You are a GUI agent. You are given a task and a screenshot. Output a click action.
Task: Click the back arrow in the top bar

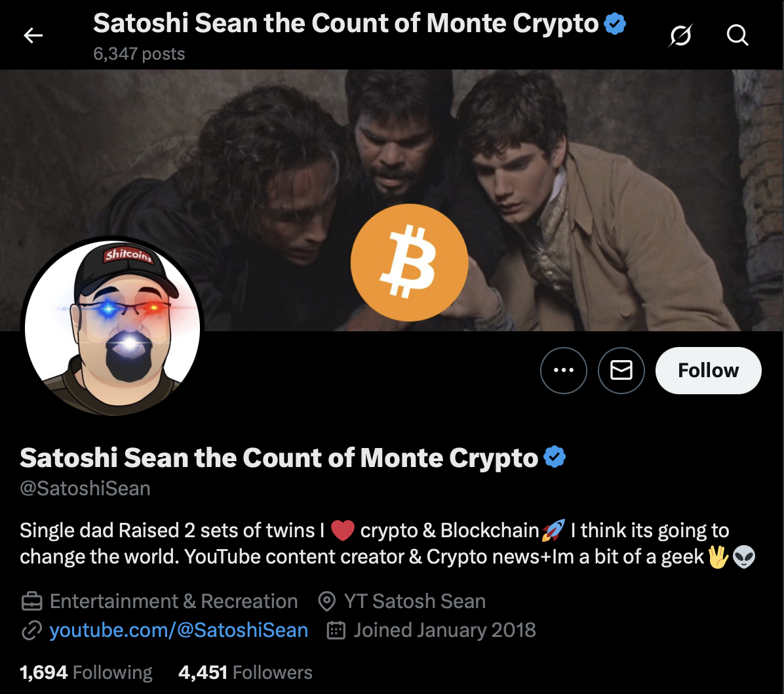pyautogui.click(x=32, y=35)
